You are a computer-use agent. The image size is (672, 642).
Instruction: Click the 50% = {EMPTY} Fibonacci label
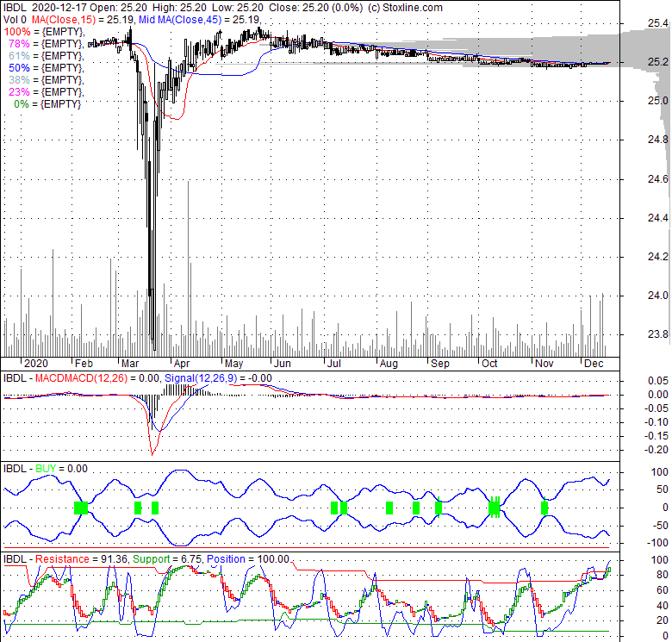(x=47, y=68)
